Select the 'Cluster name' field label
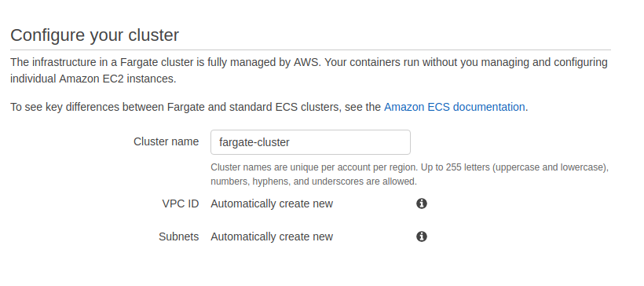The width and height of the screenshot is (644, 286). tap(166, 141)
